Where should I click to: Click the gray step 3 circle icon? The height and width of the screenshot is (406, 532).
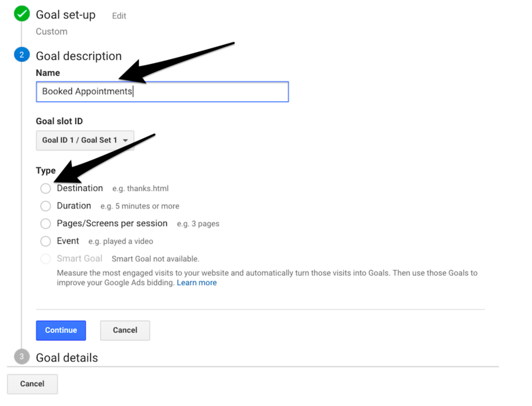tap(22, 357)
